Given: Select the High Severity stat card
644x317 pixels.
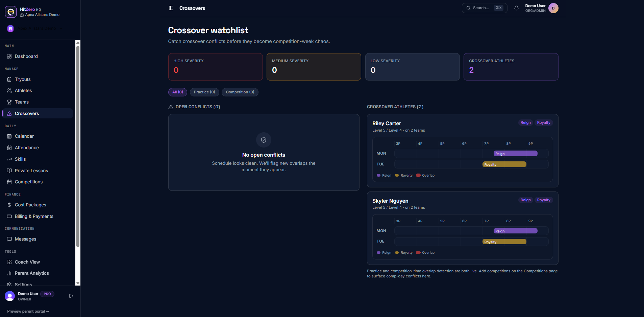Looking at the screenshot, I should click(x=215, y=67).
